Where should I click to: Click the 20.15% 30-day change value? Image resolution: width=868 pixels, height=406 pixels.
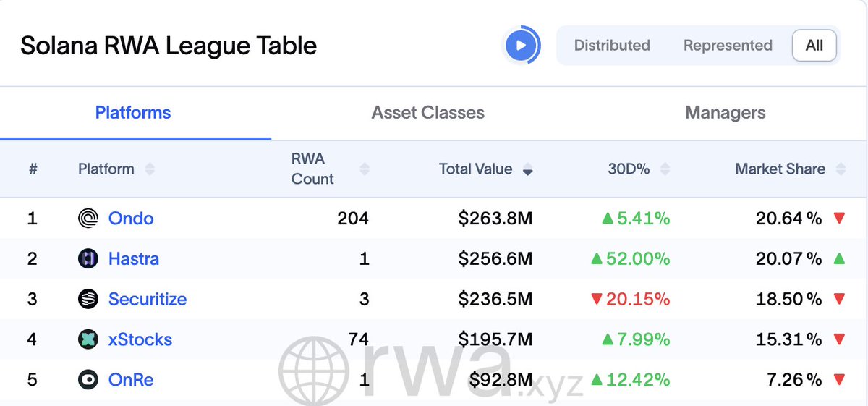click(x=639, y=300)
